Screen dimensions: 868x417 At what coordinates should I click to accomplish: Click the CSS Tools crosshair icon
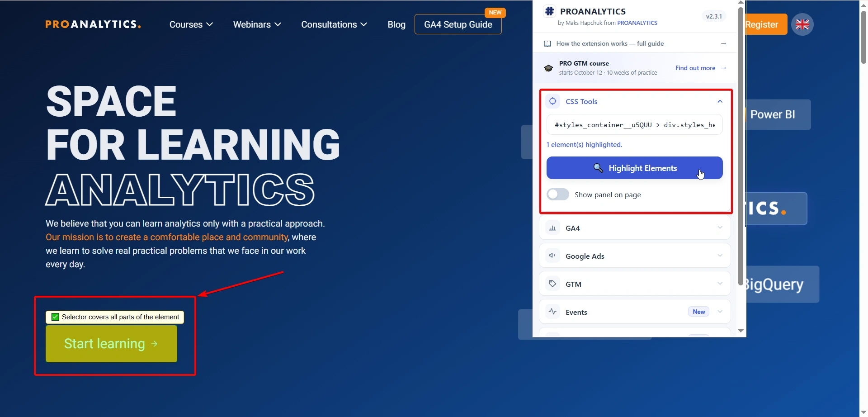552,101
